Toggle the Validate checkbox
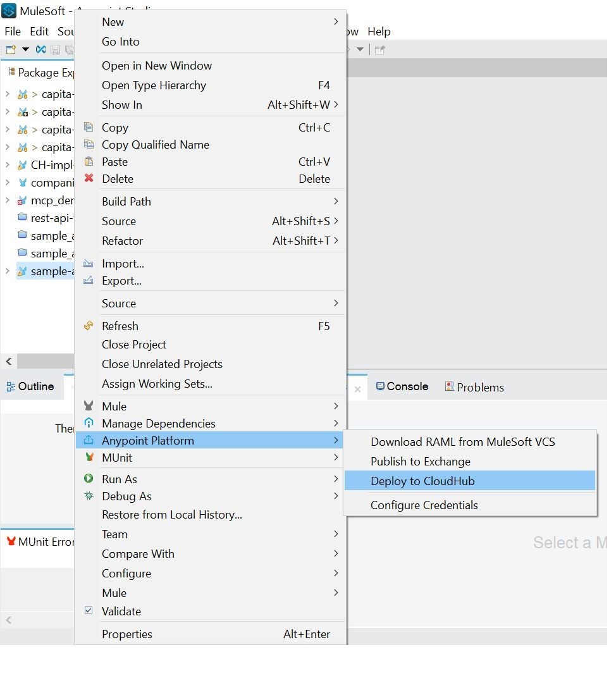This screenshot has width=616, height=683. [x=89, y=610]
